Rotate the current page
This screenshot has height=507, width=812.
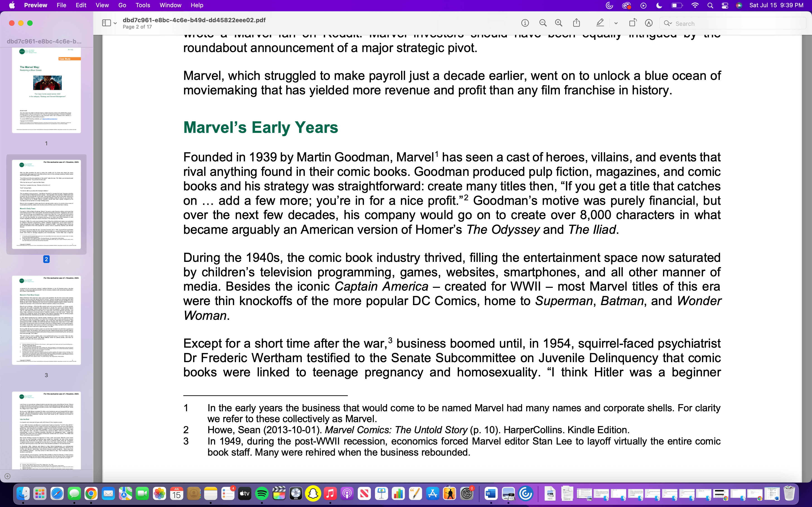coord(633,23)
